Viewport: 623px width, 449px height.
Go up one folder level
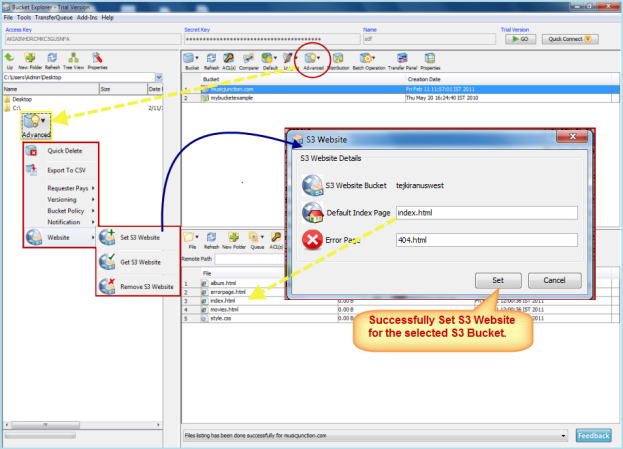point(10,61)
